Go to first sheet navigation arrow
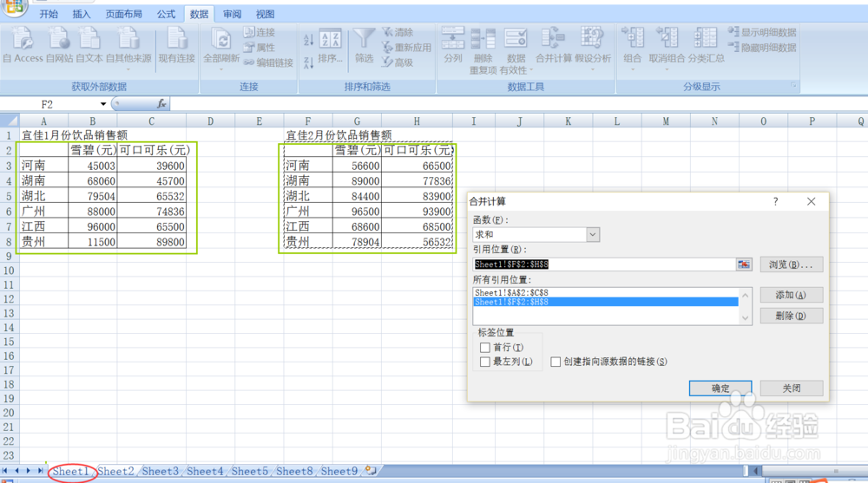The height and width of the screenshot is (483, 868). point(5,471)
